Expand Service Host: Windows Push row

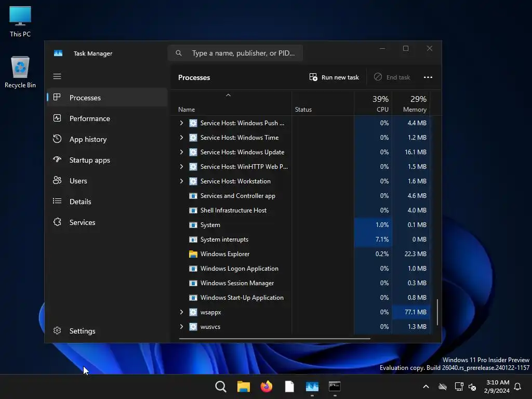coord(181,123)
